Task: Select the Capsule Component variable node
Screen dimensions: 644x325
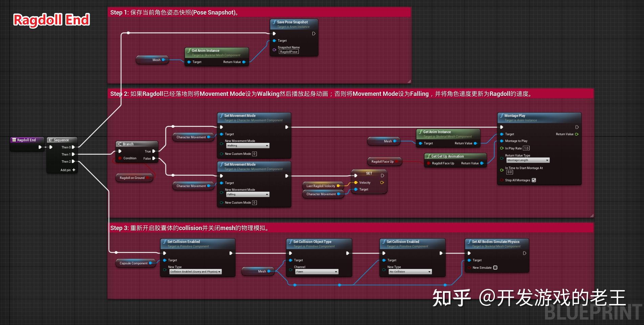Action: [133, 263]
